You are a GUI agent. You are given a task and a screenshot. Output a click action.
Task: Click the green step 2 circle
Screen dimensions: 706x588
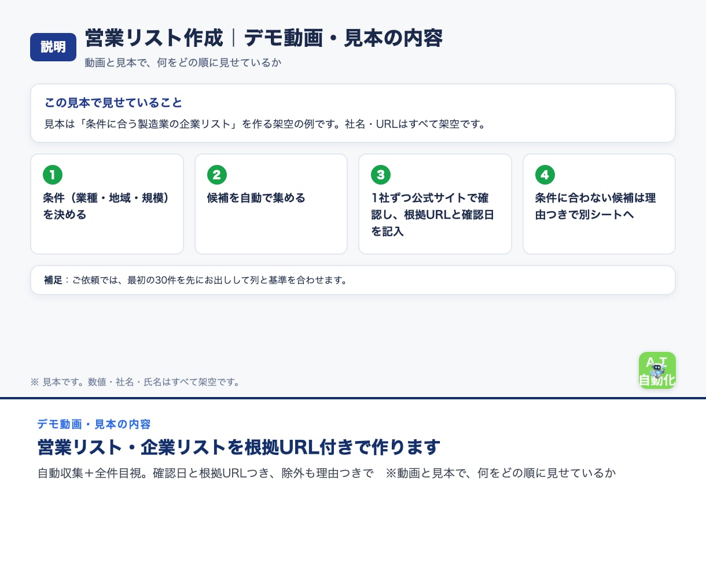(216, 175)
